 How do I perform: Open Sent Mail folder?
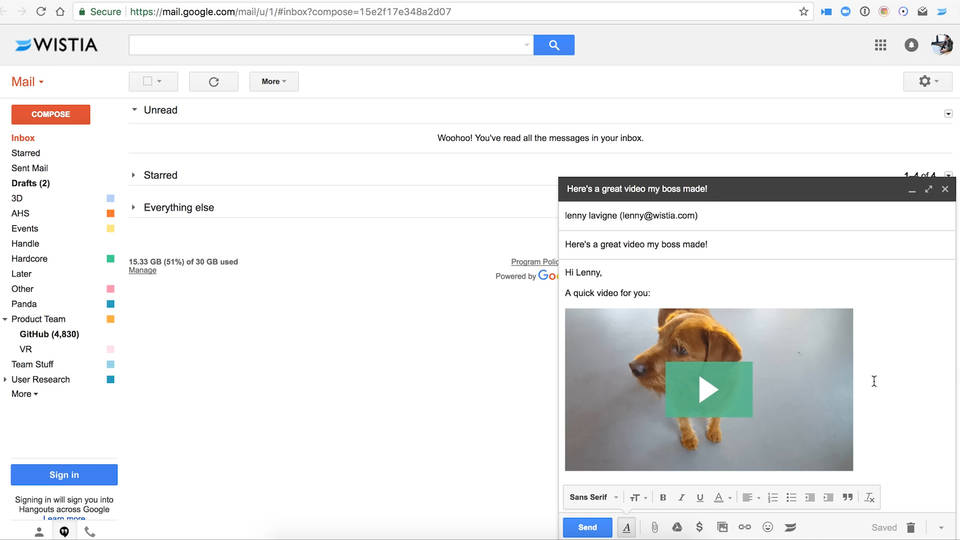click(x=29, y=168)
